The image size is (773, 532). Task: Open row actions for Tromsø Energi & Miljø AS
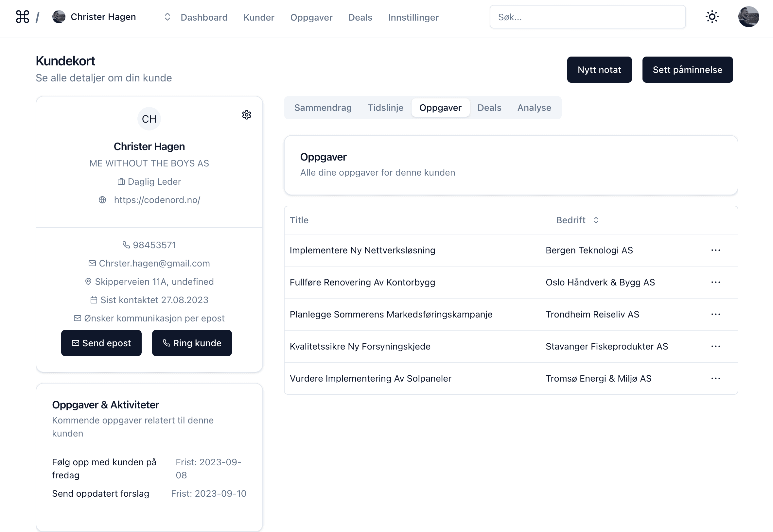715,378
